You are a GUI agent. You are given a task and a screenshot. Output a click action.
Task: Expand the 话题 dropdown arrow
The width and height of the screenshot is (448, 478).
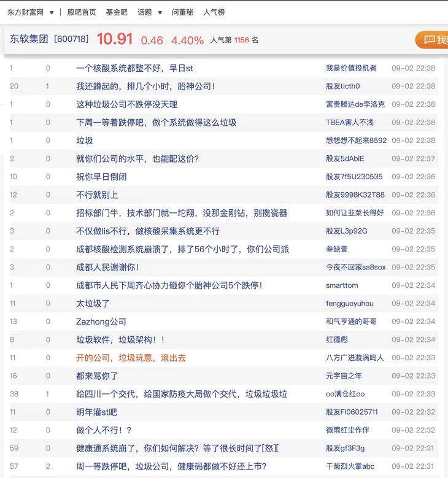point(160,13)
